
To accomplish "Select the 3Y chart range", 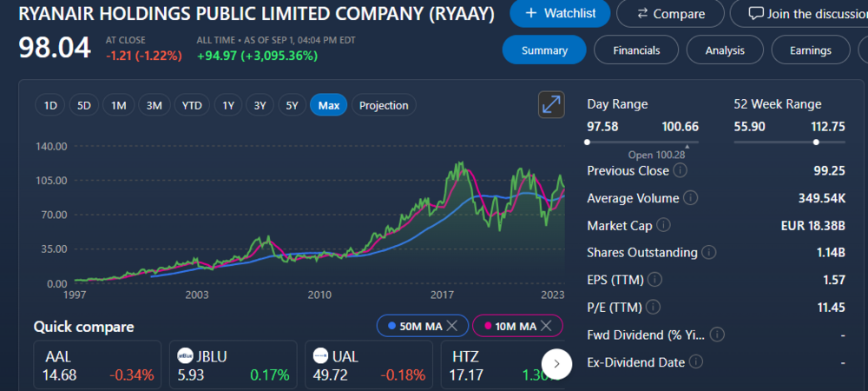I will 260,105.
